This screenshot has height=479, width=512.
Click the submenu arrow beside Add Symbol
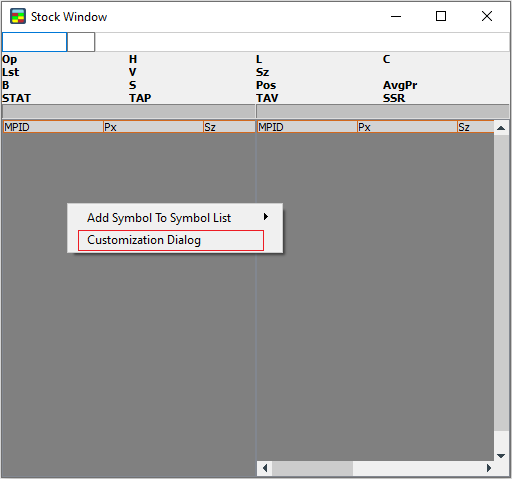(x=266, y=217)
